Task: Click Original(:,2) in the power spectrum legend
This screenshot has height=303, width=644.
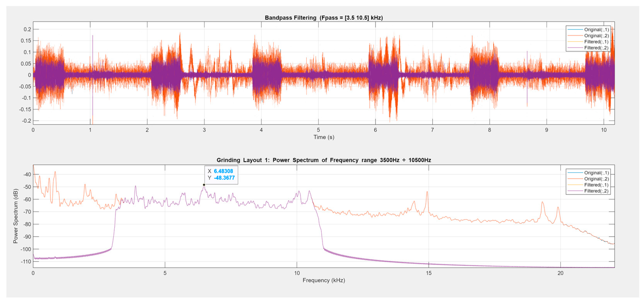Action: click(x=596, y=179)
